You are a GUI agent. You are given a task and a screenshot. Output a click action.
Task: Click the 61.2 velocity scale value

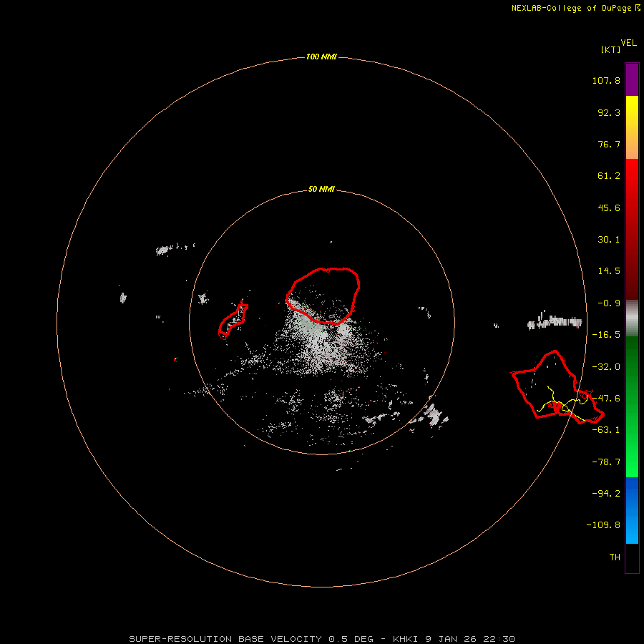coord(609,176)
